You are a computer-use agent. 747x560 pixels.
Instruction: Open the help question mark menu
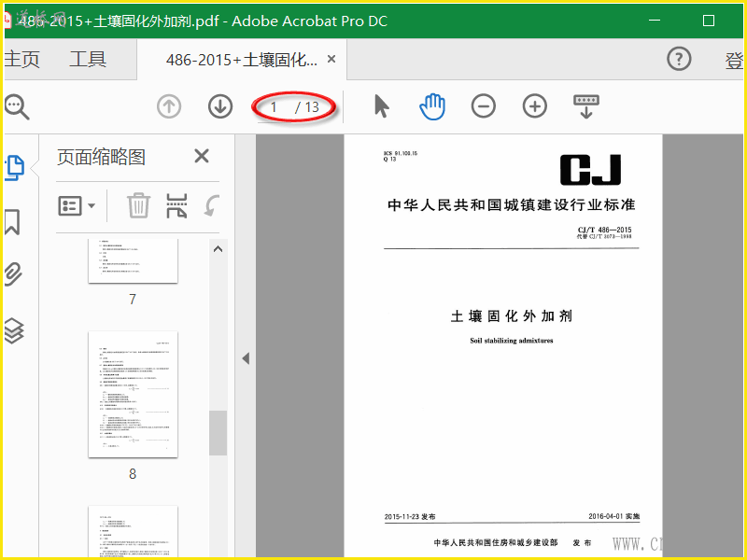click(x=679, y=59)
